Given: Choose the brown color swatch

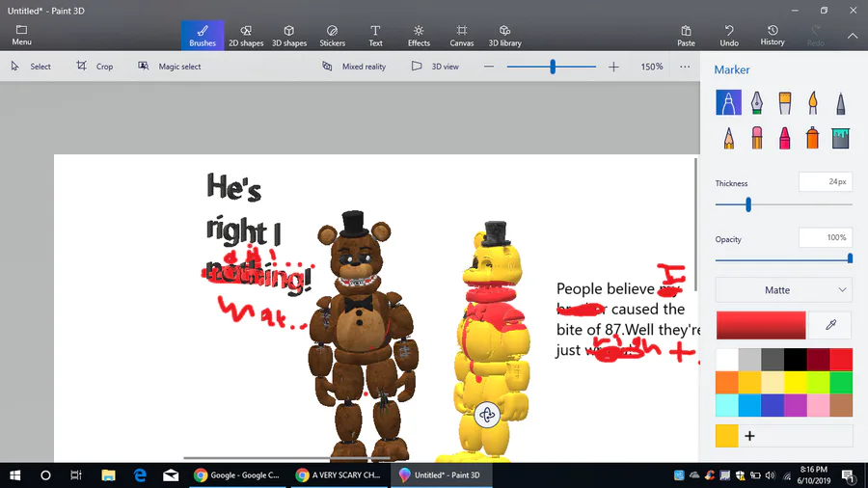Looking at the screenshot, I should click(x=841, y=405).
